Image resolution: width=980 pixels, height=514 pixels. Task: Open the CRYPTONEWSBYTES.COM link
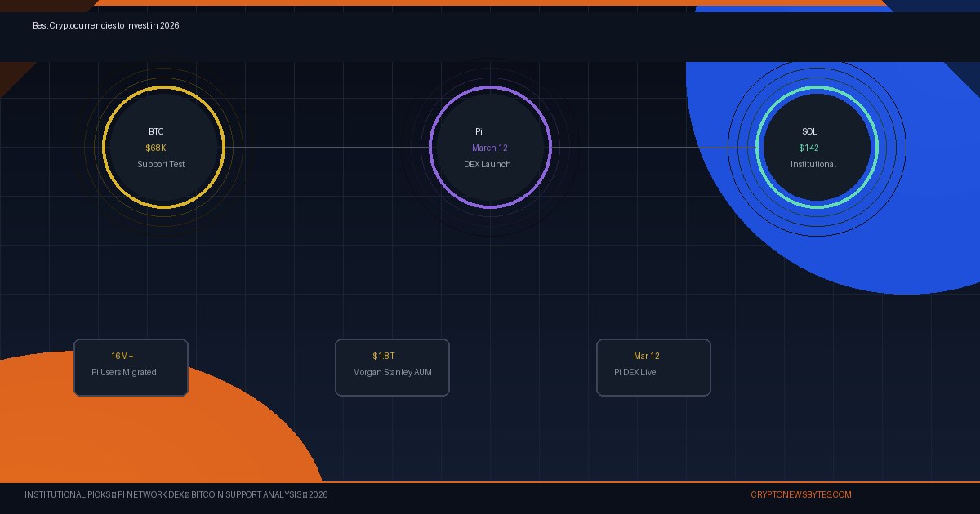tap(801, 494)
